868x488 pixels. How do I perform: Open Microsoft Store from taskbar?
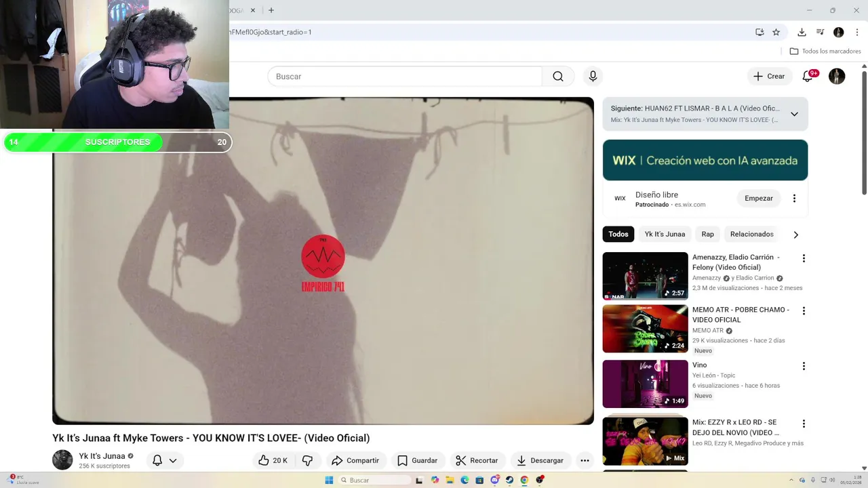[479, 480]
